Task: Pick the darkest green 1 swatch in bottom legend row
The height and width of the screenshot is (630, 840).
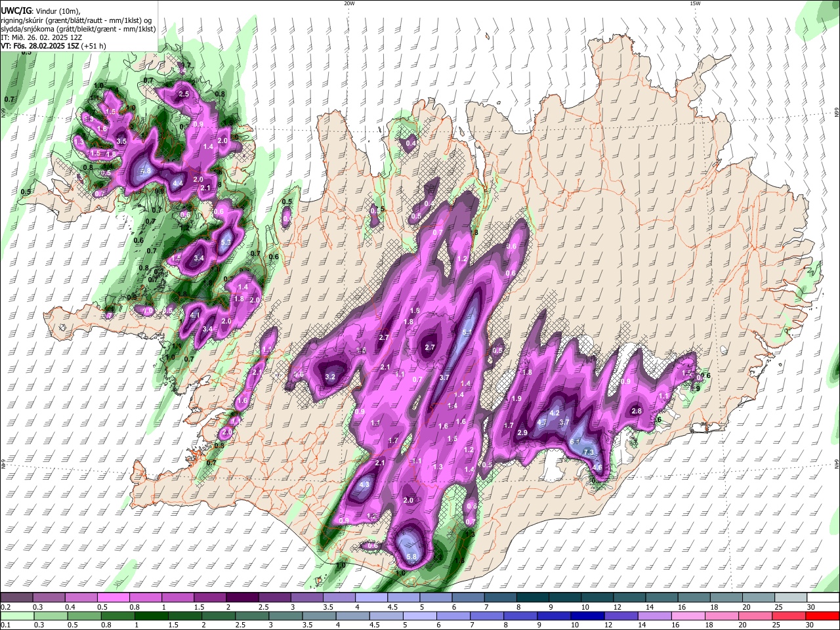Action: pos(152,616)
